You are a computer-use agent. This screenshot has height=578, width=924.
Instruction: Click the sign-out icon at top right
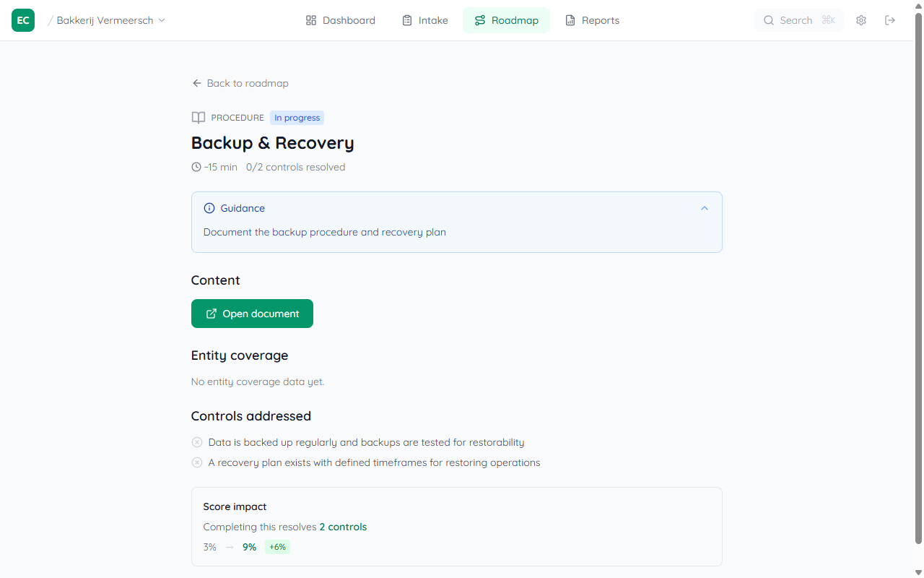click(x=889, y=20)
